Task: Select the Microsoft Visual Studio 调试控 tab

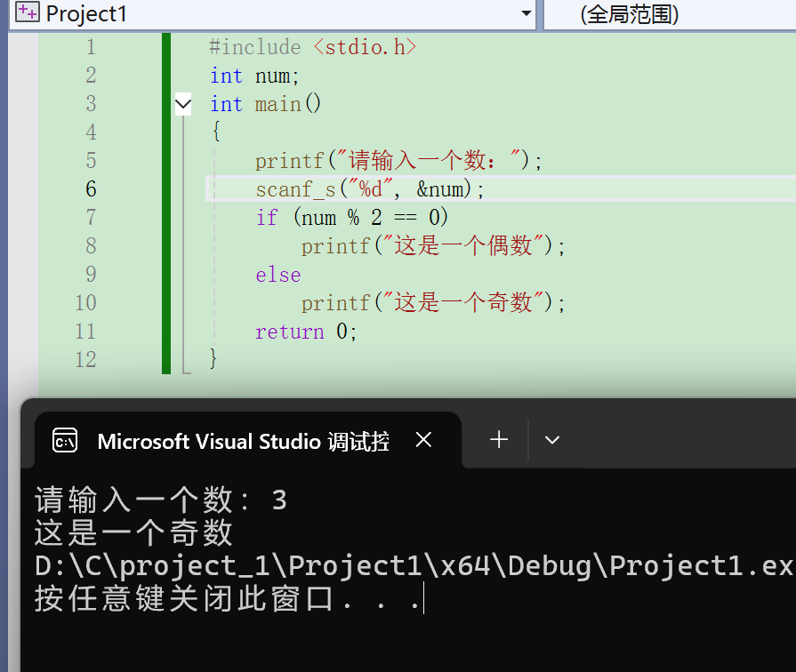Action: click(242, 441)
